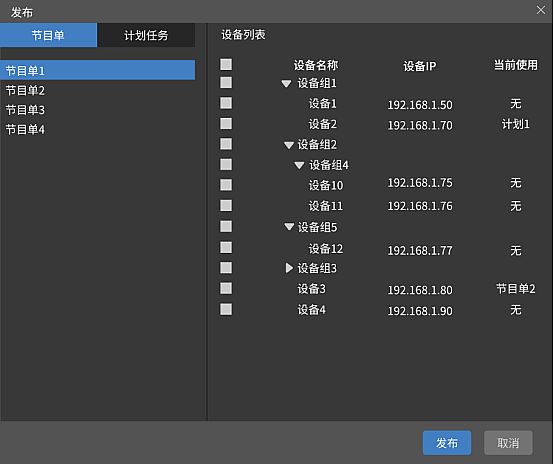The image size is (554, 464).
Task: Open the 节目单 tab
Action: click(48, 35)
